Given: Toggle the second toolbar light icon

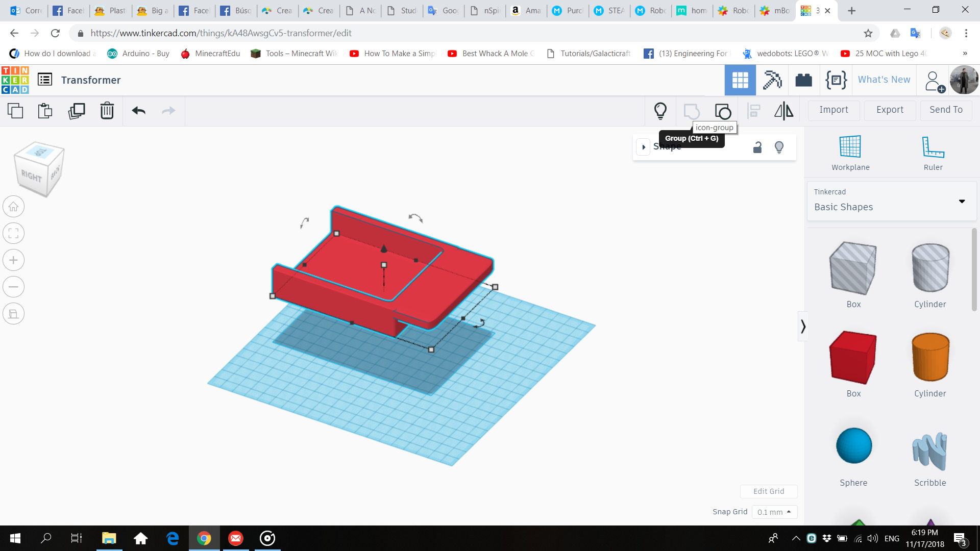Looking at the screenshot, I should 779,146.
